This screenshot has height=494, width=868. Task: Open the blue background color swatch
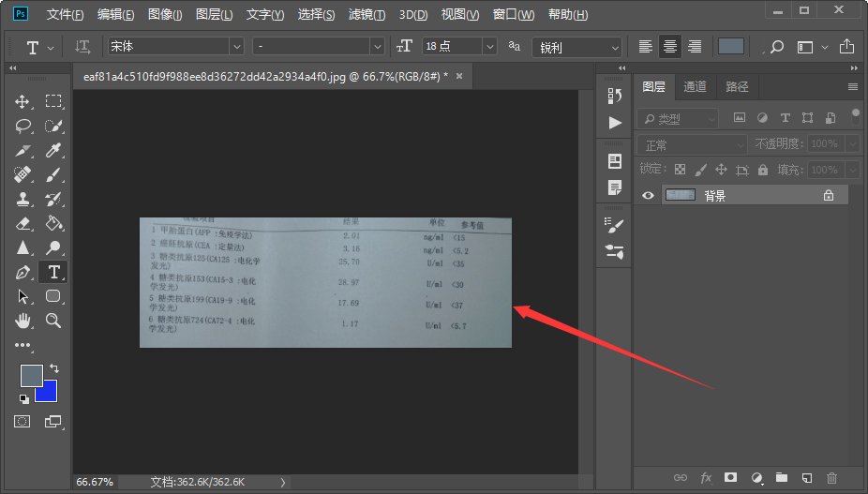(49, 395)
